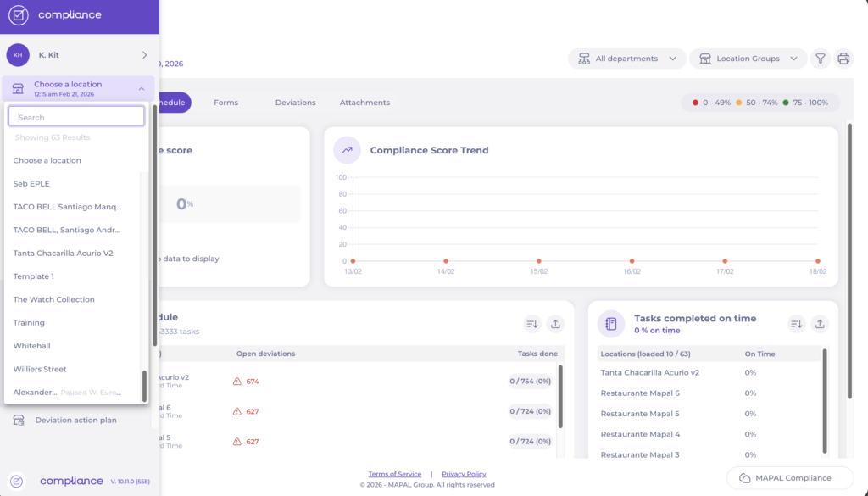Click the filter funnel icon
This screenshot has width=868, height=496.
click(820, 59)
